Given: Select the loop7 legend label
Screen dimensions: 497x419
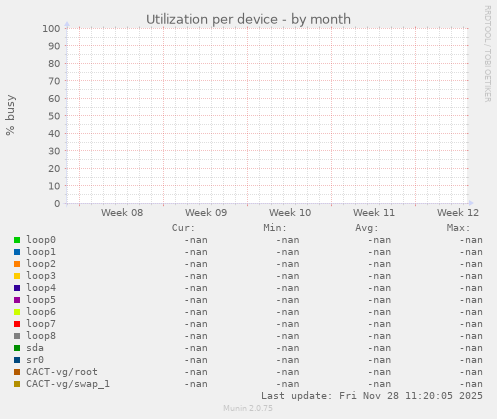Looking at the screenshot, I should [x=41, y=324].
